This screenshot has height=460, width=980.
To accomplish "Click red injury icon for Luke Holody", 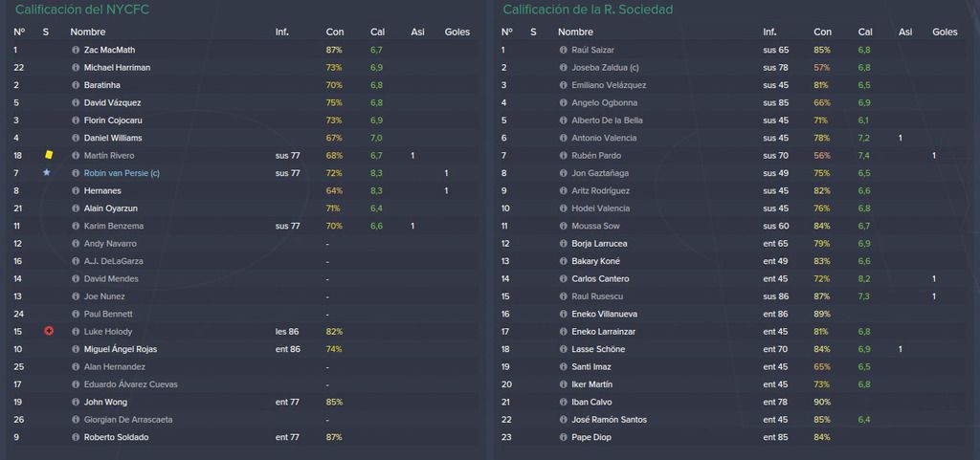I will pos(49,332).
